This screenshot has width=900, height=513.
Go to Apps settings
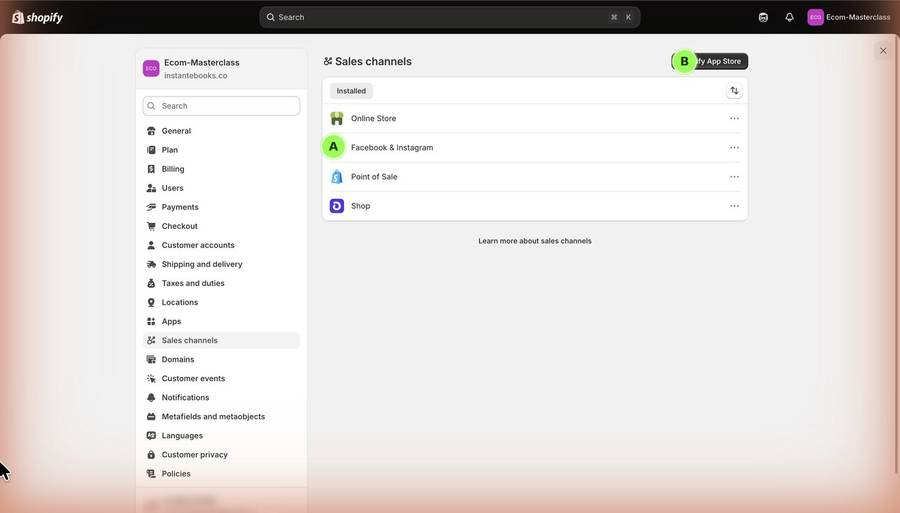[221, 321]
